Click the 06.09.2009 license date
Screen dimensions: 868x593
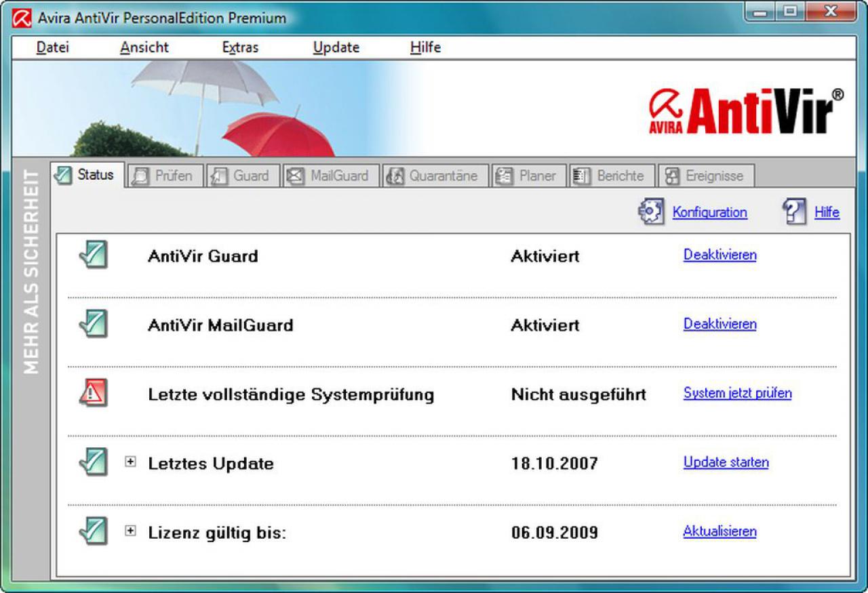pos(555,533)
